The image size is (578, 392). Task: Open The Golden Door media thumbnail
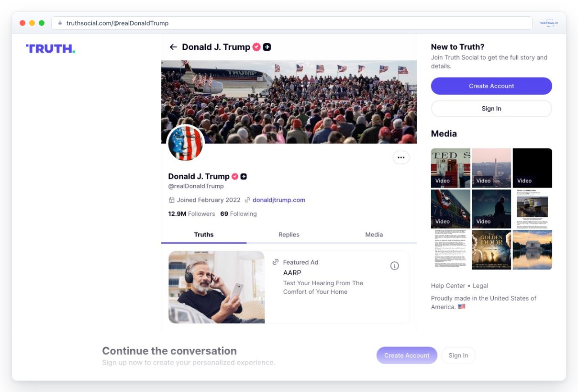(491, 250)
